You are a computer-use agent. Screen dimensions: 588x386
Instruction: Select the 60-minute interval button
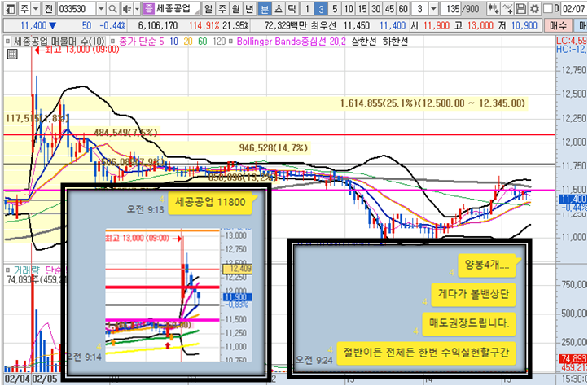click(403, 8)
